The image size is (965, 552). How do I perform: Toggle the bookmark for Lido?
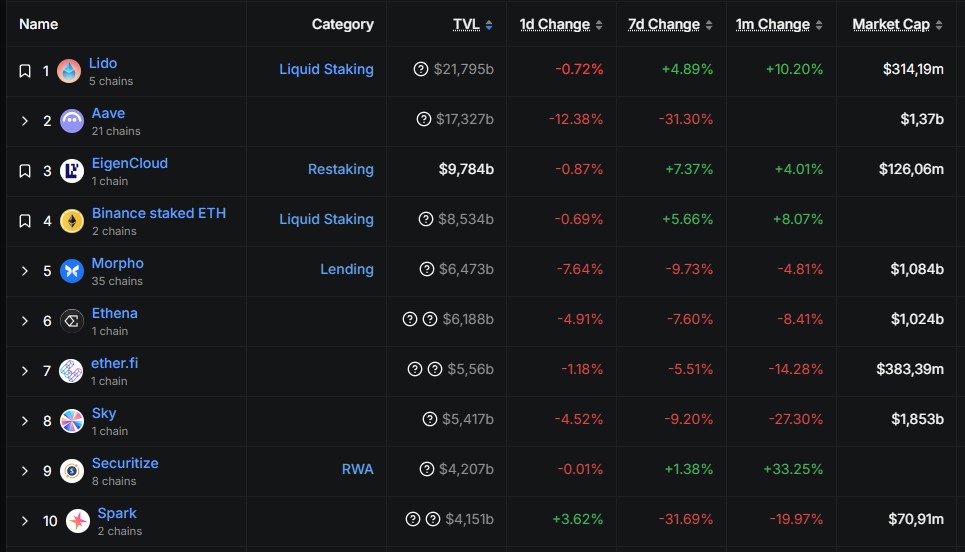tap(25, 71)
